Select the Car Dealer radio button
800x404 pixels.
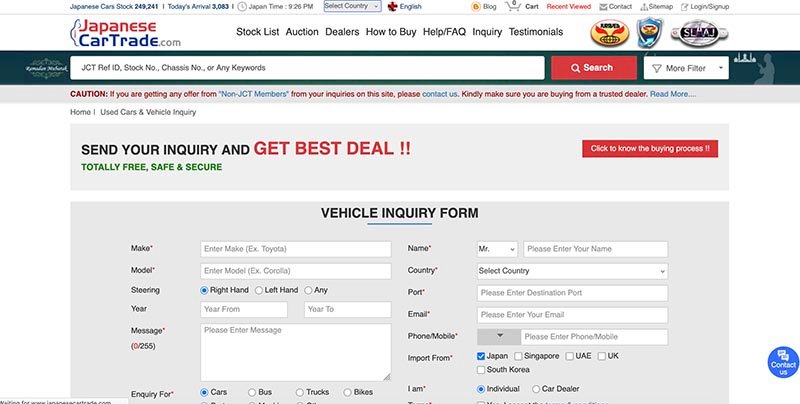[x=536, y=388]
